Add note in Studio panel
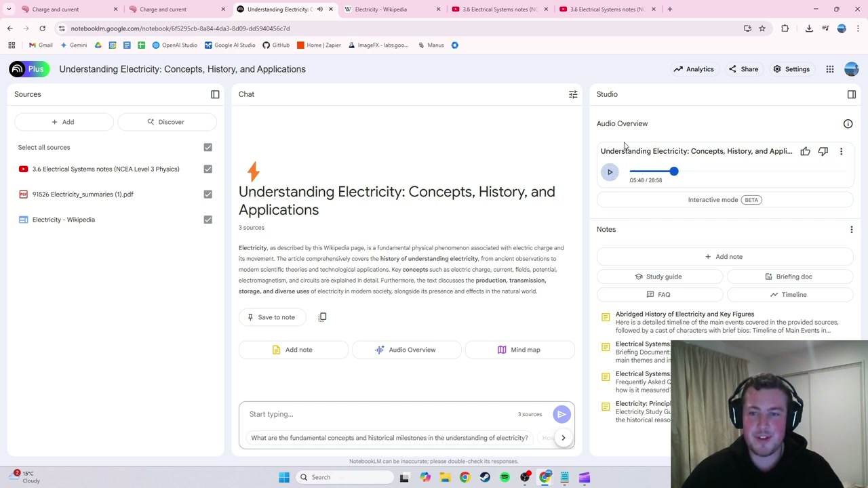The image size is (868, 488). (x=724, y=257)
